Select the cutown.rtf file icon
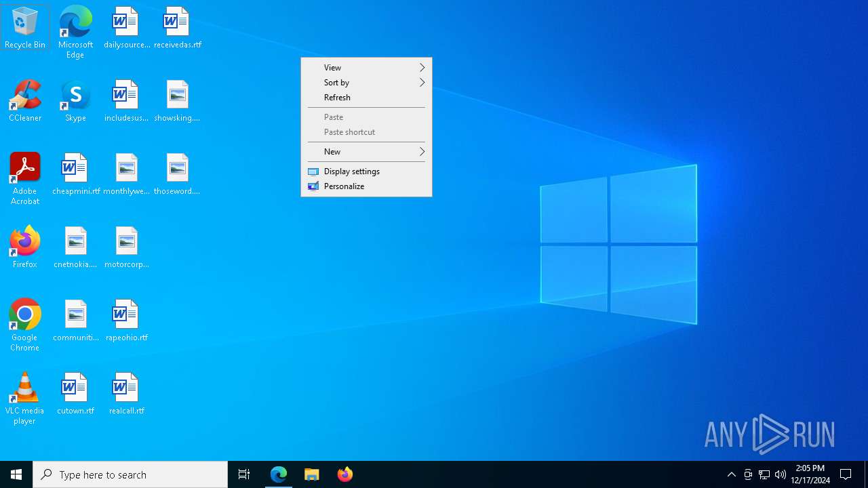The height and width of the screenshot is (488, 868). coord(75,393)
